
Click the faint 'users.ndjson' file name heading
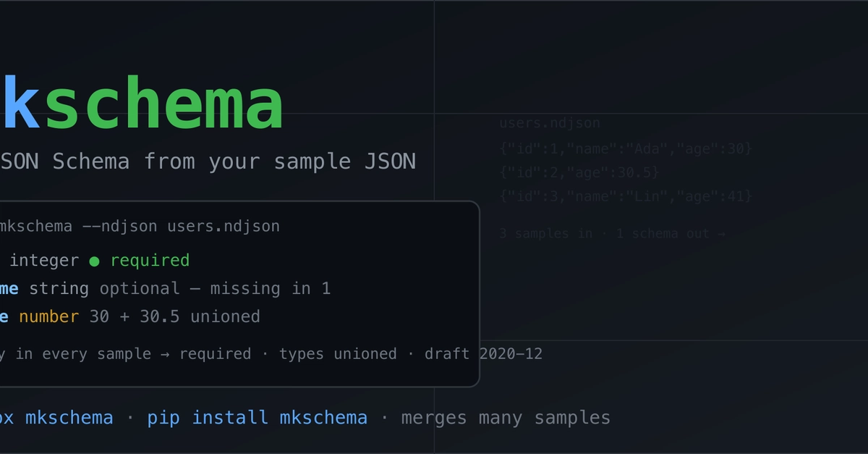coord(550,123)
